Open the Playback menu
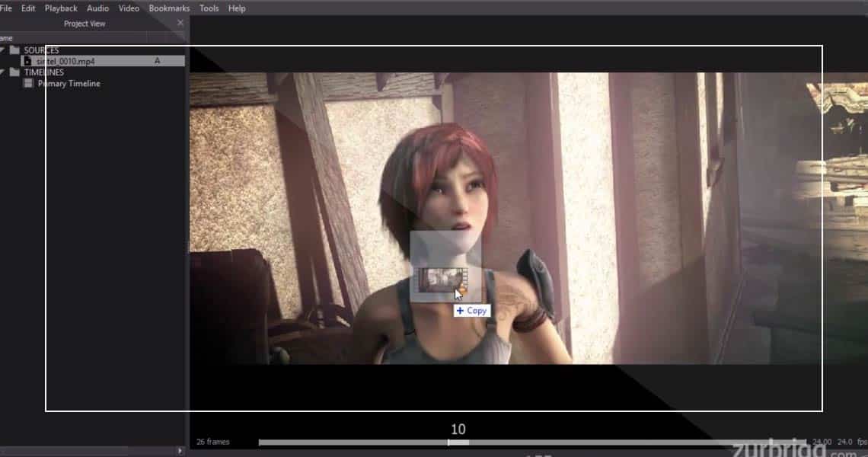The height and width of the screenshot is (457, 868). (x=61, y=8)
